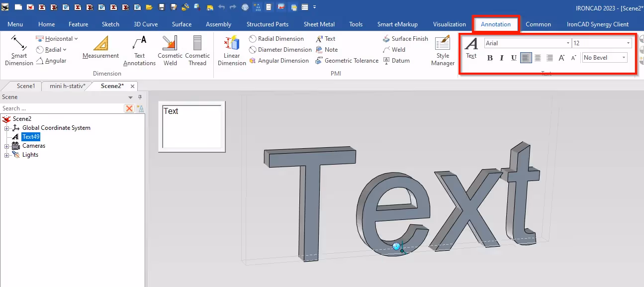Switch to the Visualization ribbon tab
644x287 pixels.
coord(449,24)
